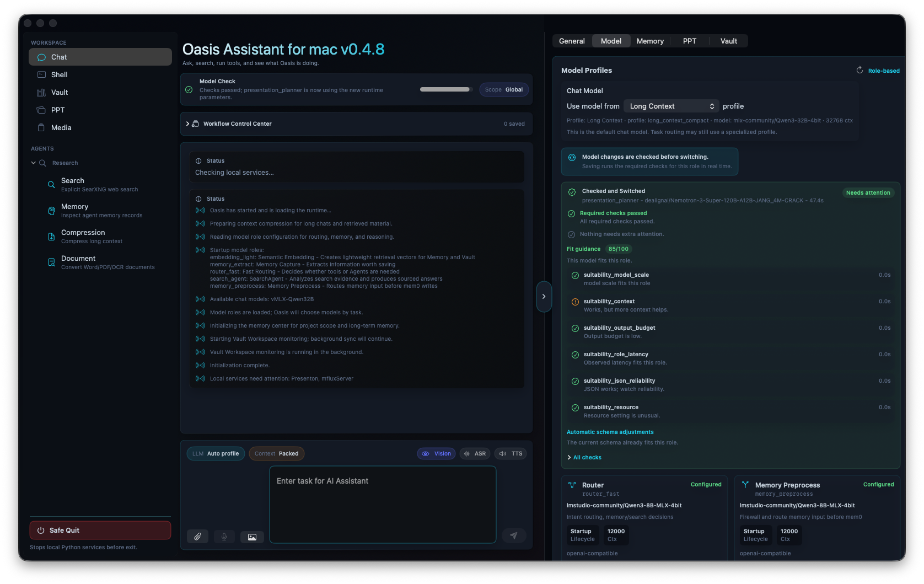Viewport: 924px width, 584px height.
Task: Click the Checking local services status text
Action: [x=234, y=173]
